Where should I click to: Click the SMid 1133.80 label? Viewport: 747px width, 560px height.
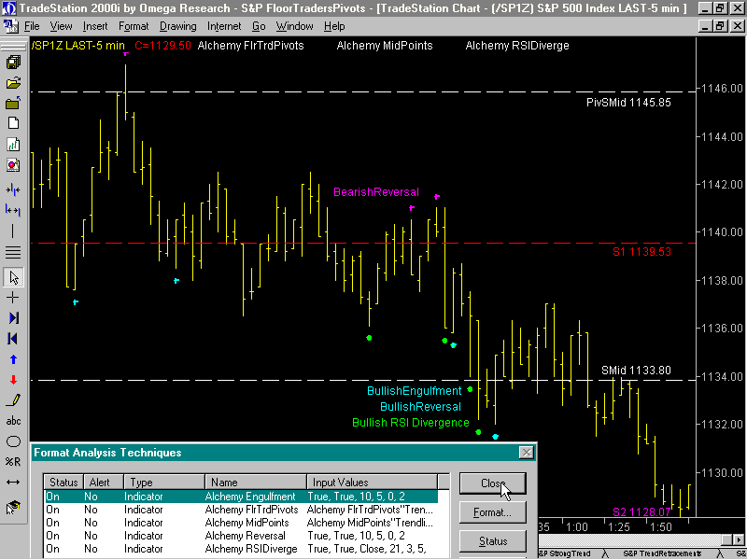636,370
